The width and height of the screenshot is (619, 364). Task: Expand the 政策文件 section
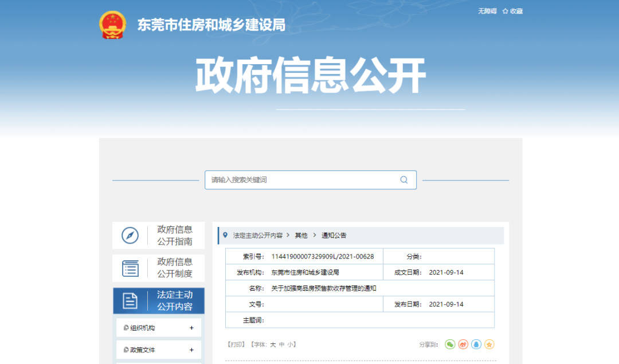coord(191,350)
